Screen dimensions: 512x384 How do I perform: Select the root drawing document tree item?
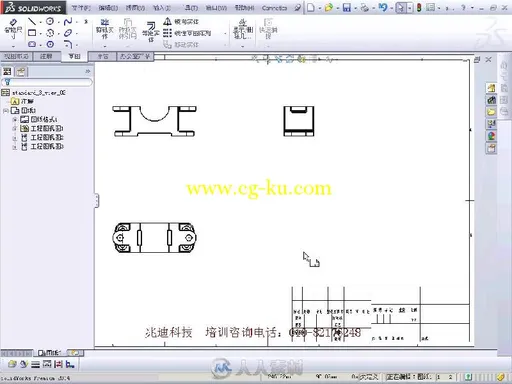[x=33, y=92]
